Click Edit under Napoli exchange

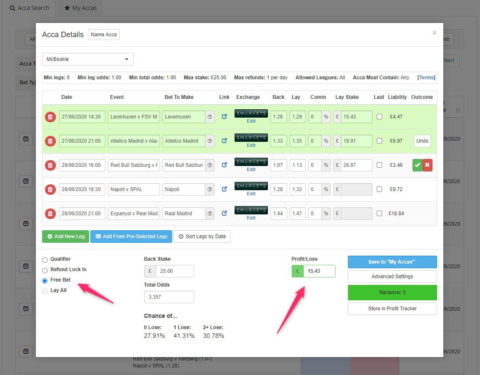tap(251, 194)
